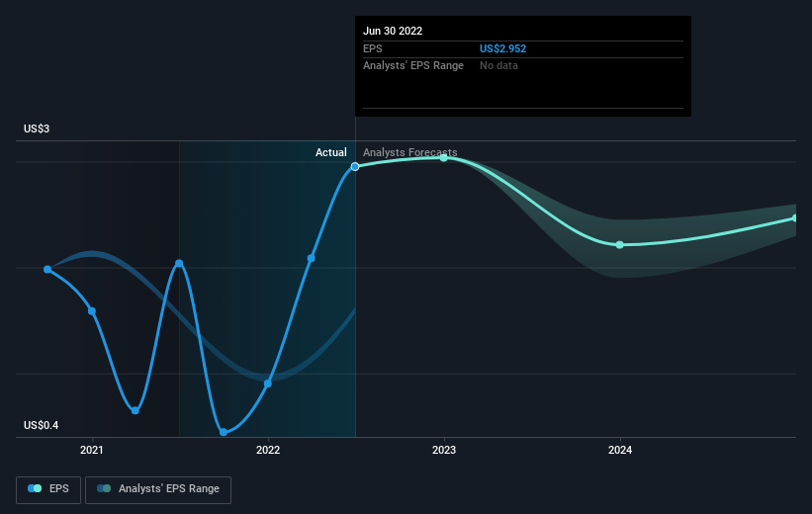Click the EPS data point at 2022 axis
The image size is (812, 514).
pos(268,384)
